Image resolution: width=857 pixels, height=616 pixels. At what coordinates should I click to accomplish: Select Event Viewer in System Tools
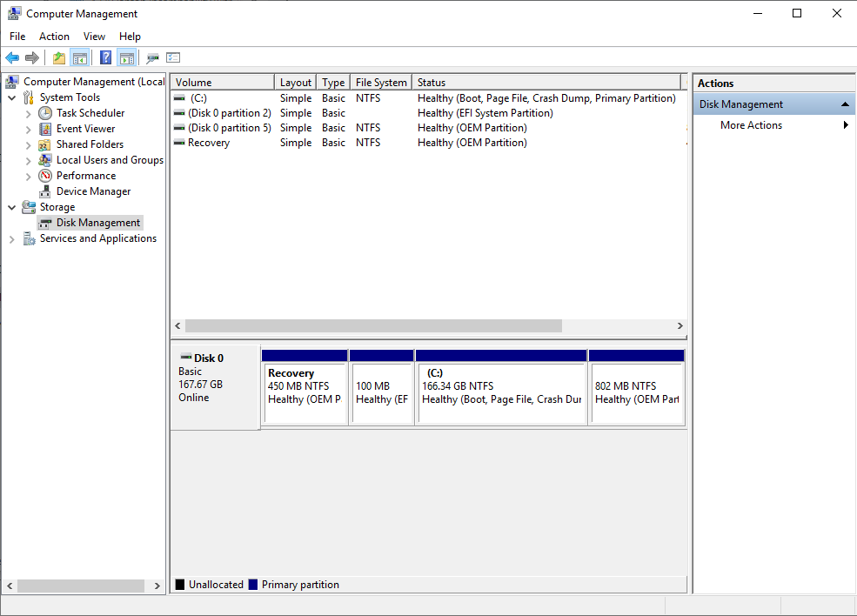click(x=85, y=129)
